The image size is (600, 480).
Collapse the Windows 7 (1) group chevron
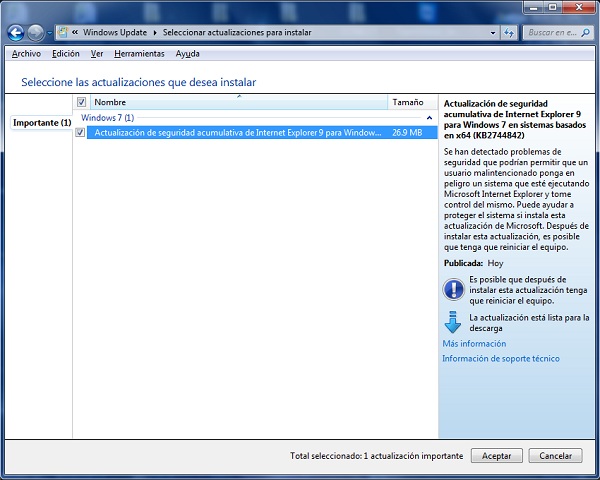429,118
